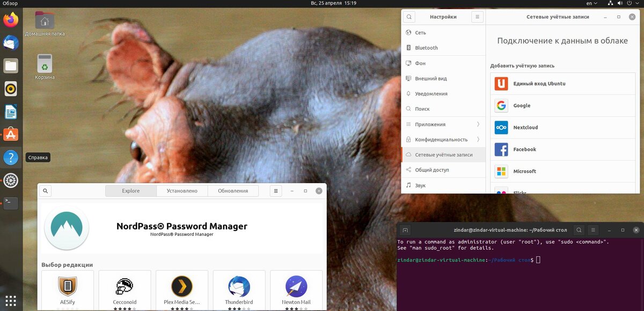Click search icon in Ubuntu Software window
Viewport: 644px width, 311px height.
point(46,191)
